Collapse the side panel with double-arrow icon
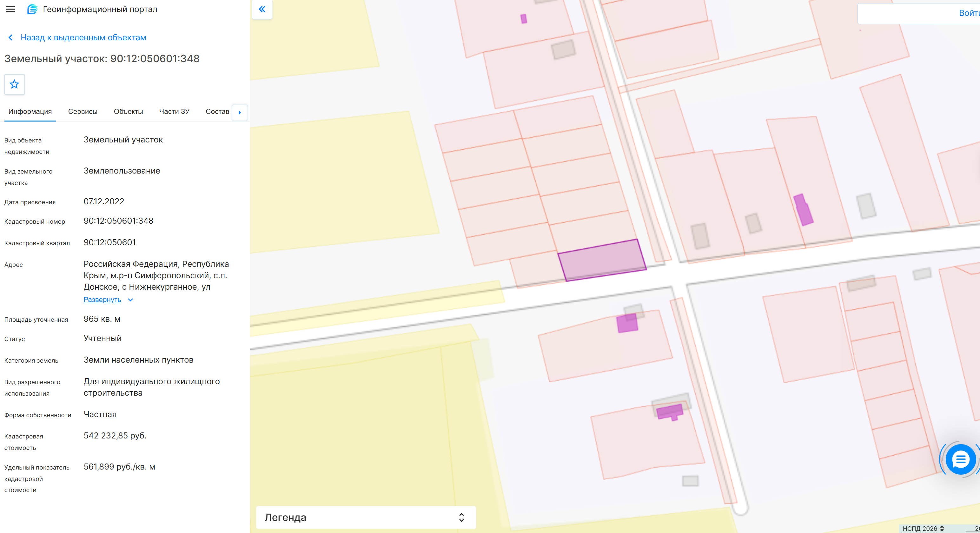 click(262, 9)
